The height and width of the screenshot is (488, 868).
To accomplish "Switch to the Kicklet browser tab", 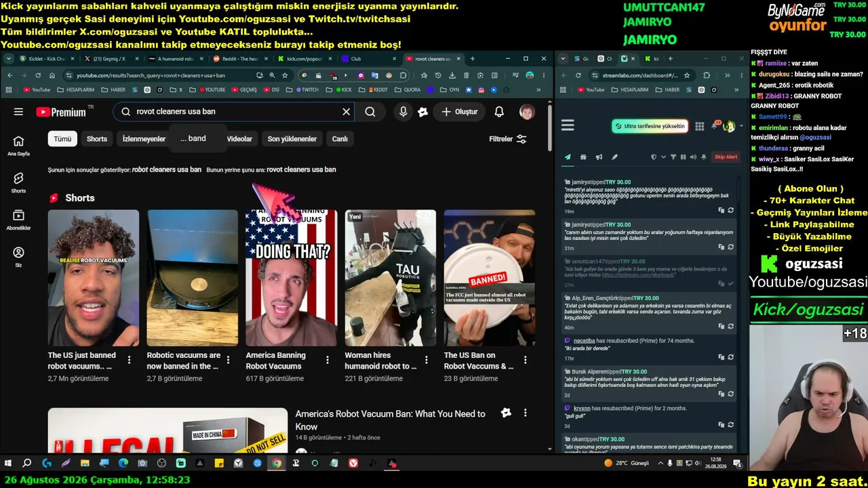I will click(46, 59).
